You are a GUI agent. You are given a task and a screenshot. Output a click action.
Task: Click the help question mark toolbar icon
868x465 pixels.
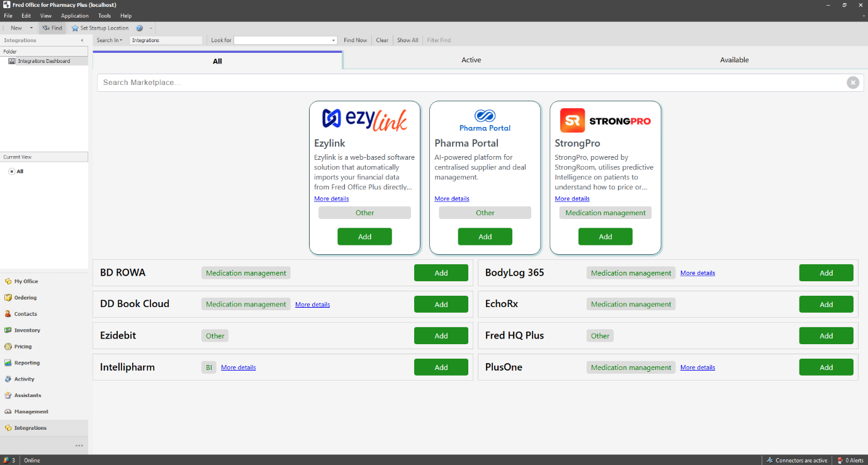point(140,28)
